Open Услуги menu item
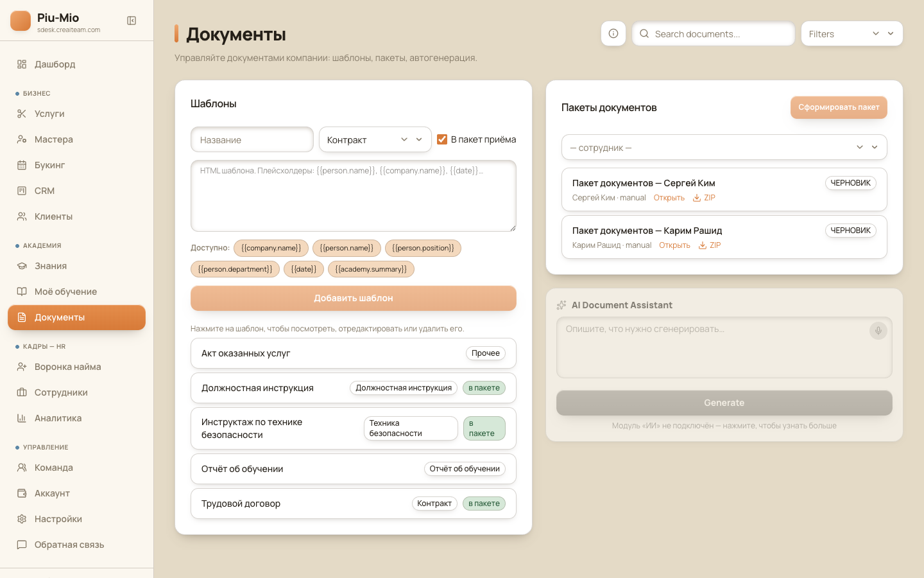Image resolution: width=924 pixels, height=578 pixels. click(x=76, y=114)
